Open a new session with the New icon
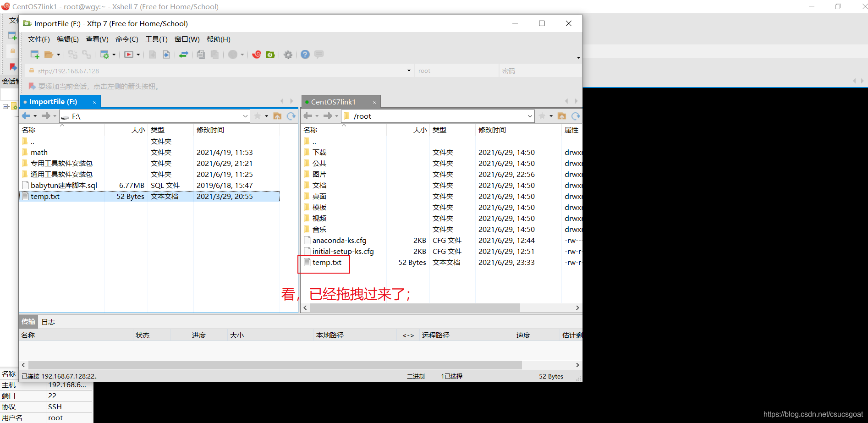868x423 pixels. (34, 55)
